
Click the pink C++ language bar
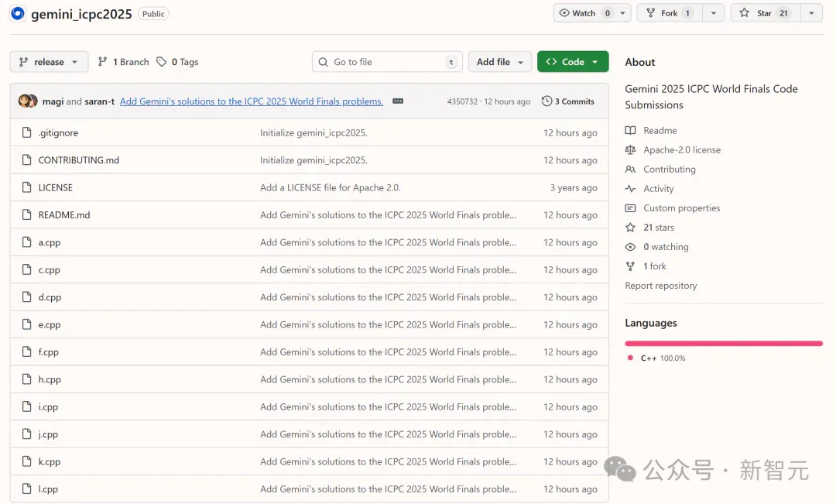click(724, 344)
